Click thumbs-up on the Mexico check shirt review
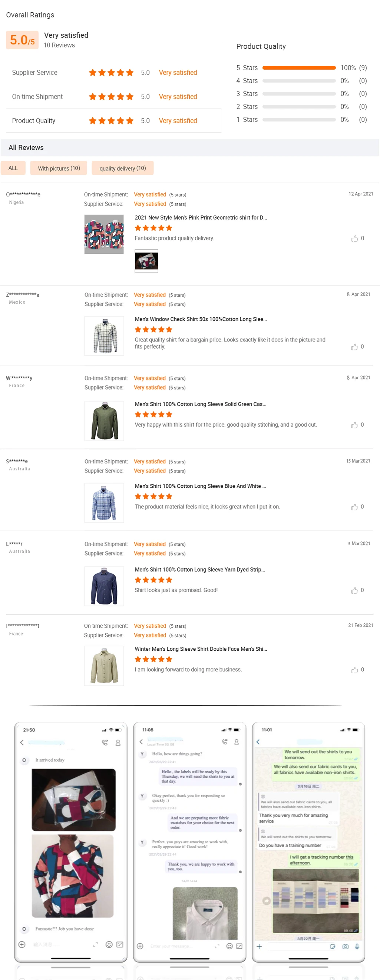 (354, 347)
